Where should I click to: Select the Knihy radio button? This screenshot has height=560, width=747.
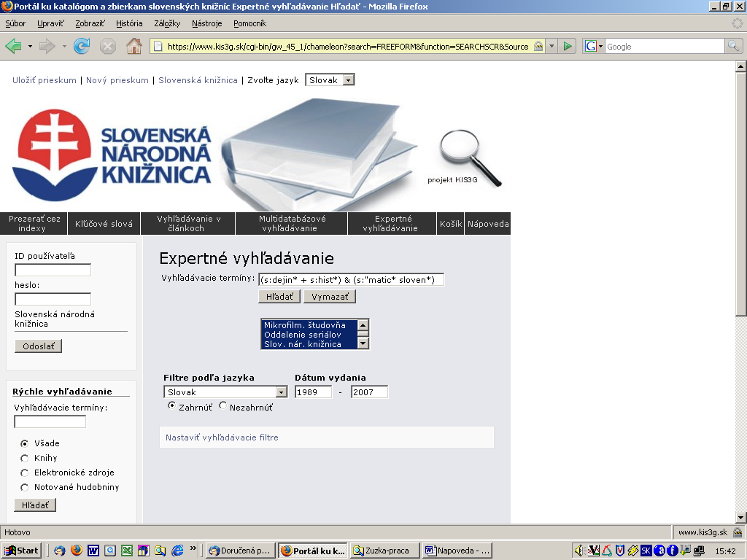pyautogui.click(x=25, y=458)
